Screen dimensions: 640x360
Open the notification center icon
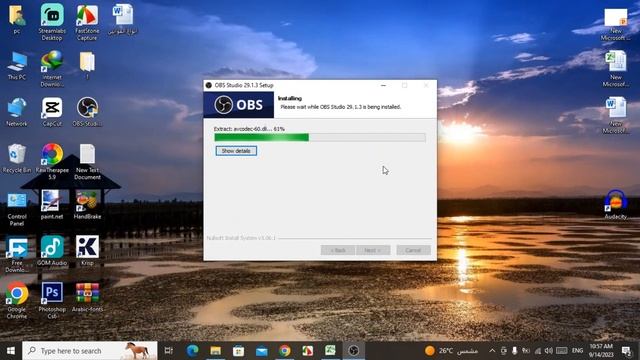coord(627,351)
